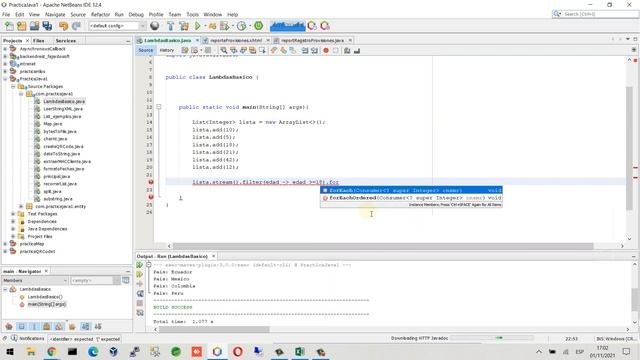Select main(String[] args) in Navigator
The height and width of the screenshot is (360, 640).
pos(46,304)
